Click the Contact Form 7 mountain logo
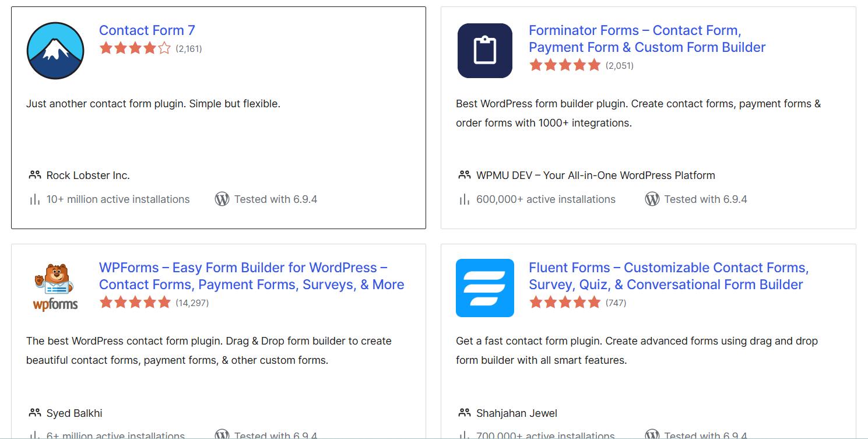The height and width of the screenshot is (439, 868). [55, 51]
